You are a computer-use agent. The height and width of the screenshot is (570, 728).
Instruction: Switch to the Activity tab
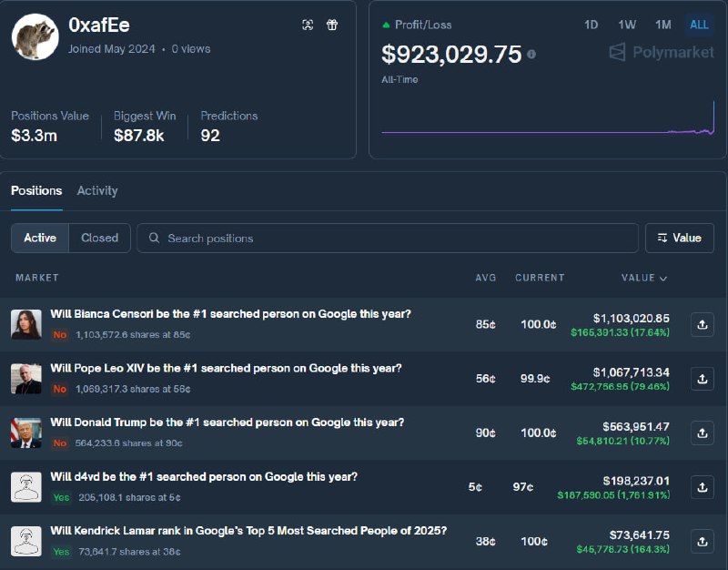[x=97, y=191]
